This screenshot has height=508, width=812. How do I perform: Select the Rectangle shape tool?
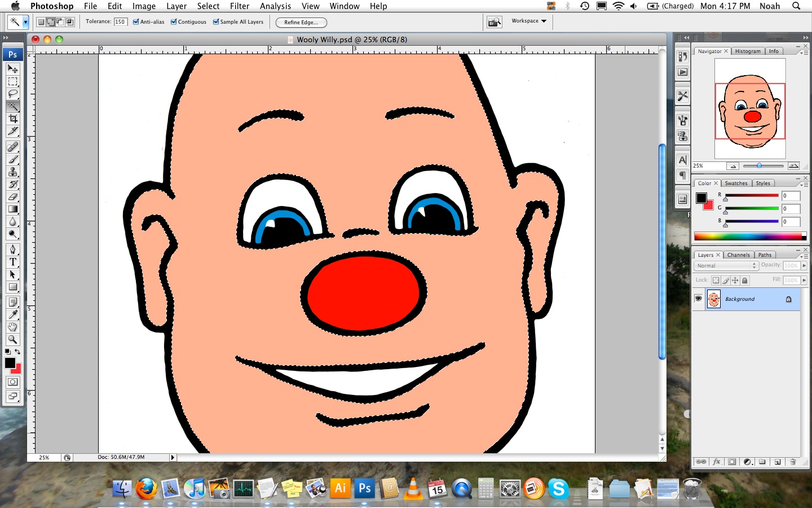[x=12, y=287]
